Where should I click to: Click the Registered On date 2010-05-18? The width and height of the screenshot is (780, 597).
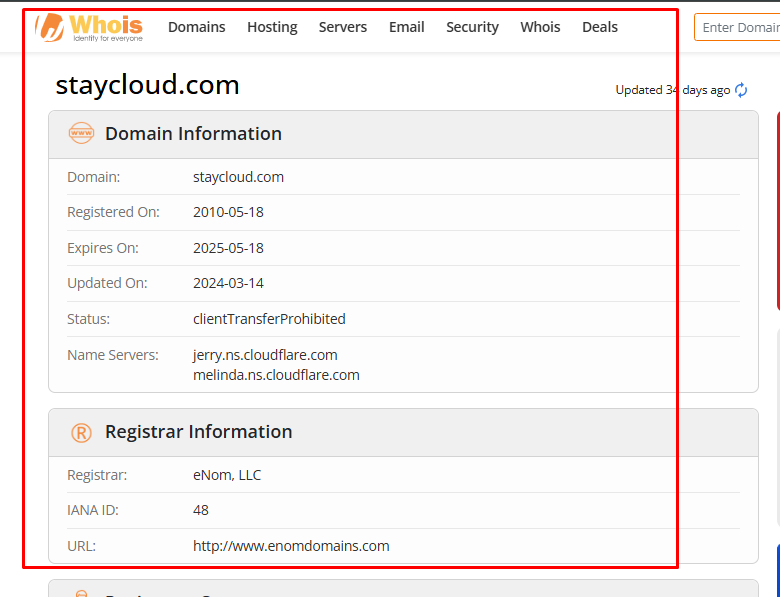[x=228, y=212]
